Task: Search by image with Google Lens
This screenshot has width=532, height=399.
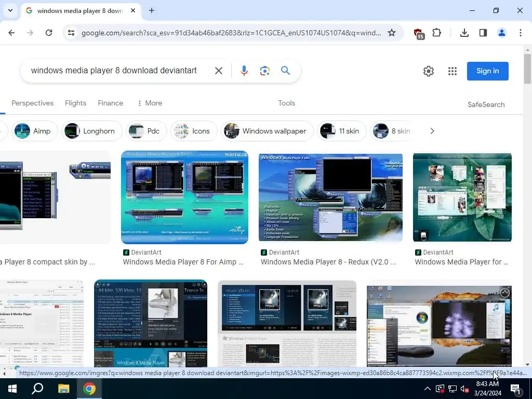Action: tap(264, 71)
